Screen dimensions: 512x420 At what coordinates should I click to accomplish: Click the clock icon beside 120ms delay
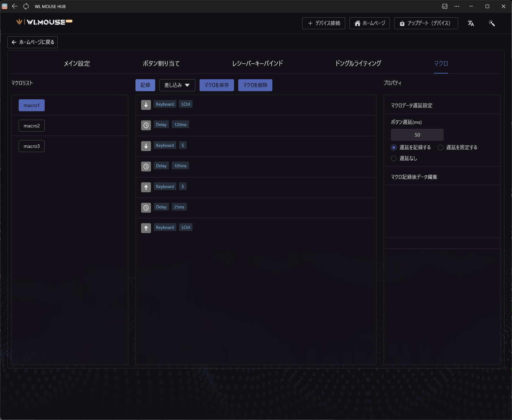click(146, 125)
